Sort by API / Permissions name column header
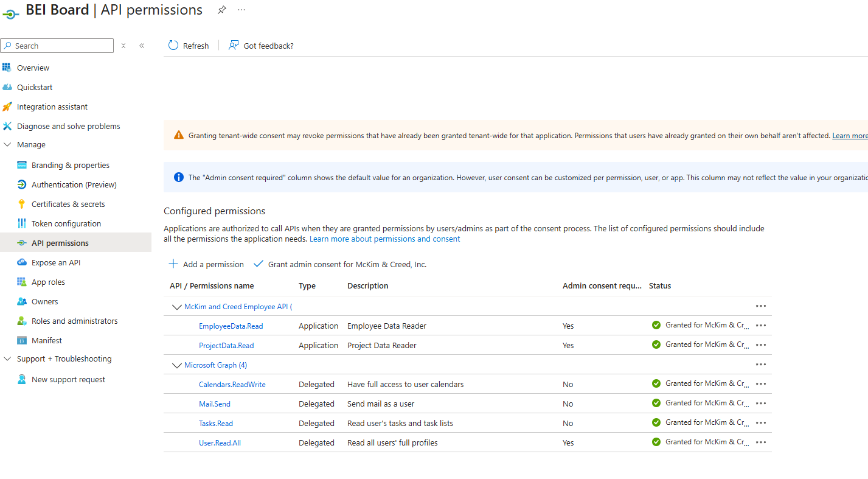Screen dimensions: 868x479 click(212, 286)
